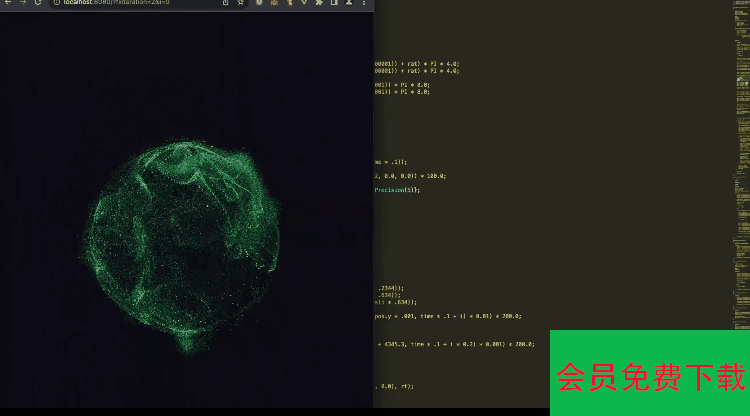
Task: Open the browser menu at toolbar's far right
Action: [x=366, y=3]
